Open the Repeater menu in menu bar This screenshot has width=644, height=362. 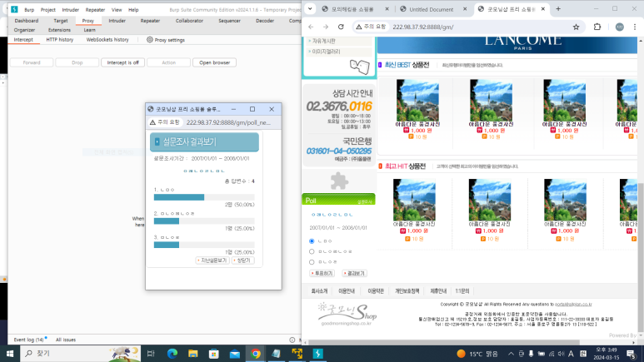coord(95,9)
